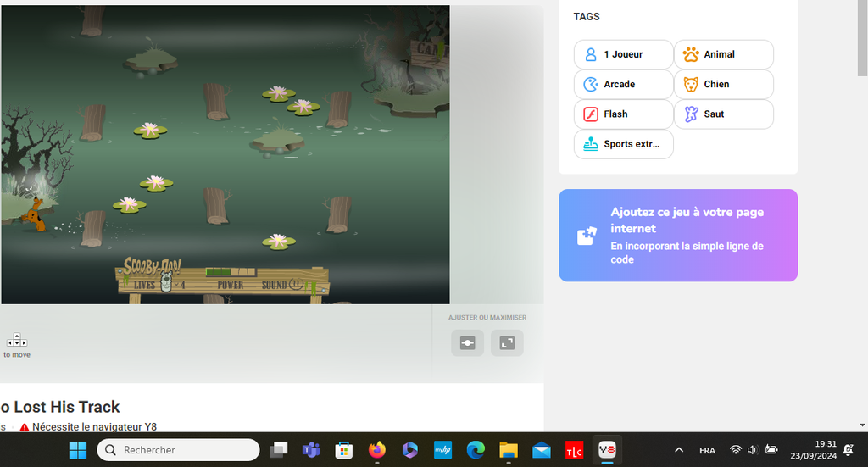Click 'Ajoutez ce jeu à votre page internet' banner
Viewport: 868px width, 467px height.
[x=677, y=236]
